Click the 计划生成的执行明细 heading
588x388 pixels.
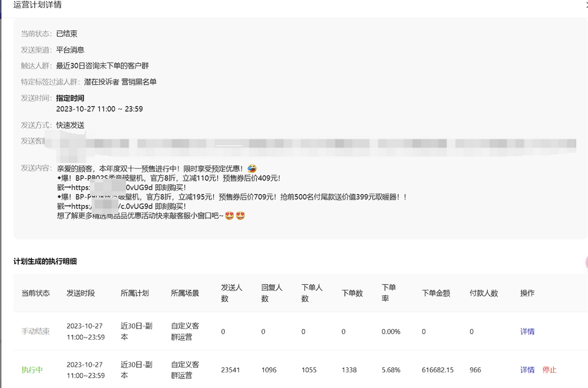(45, 261)
